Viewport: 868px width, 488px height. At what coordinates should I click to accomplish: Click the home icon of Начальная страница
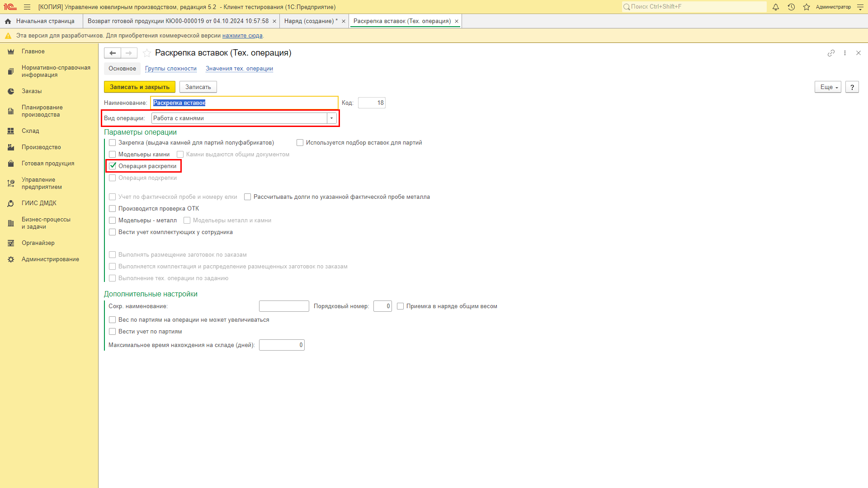pyautogui.click(x=8, y=21)
